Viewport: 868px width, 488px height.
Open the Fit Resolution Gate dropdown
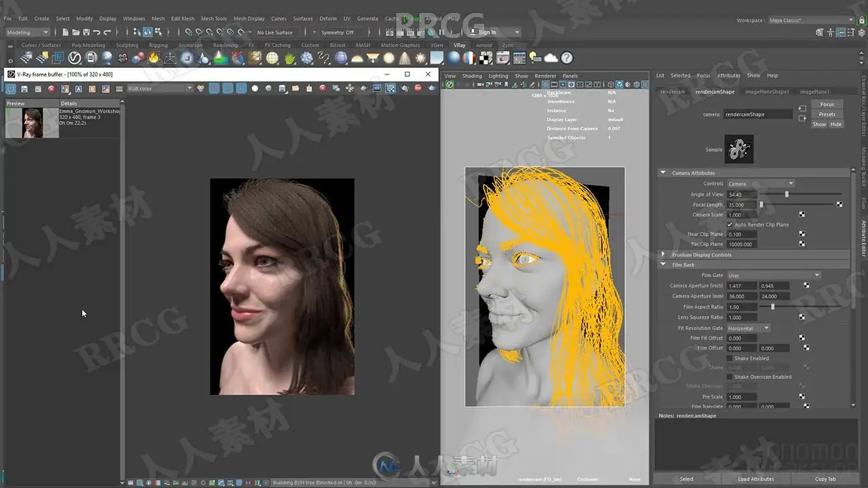(x=749, y=328)
